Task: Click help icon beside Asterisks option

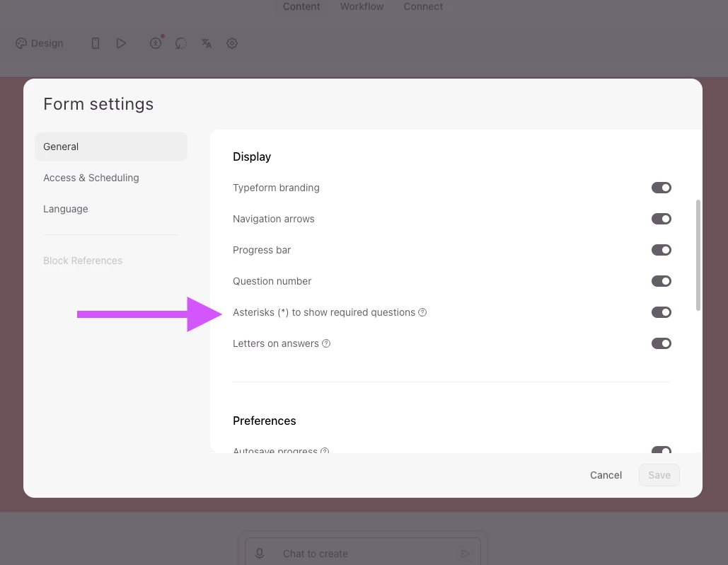Action: (x=422, y=312)
